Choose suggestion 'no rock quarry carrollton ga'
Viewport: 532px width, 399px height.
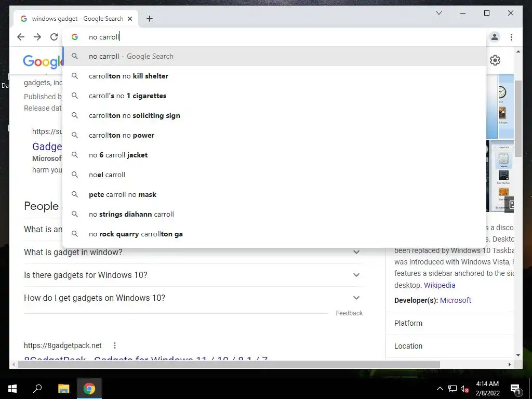(x=274, y=234)
